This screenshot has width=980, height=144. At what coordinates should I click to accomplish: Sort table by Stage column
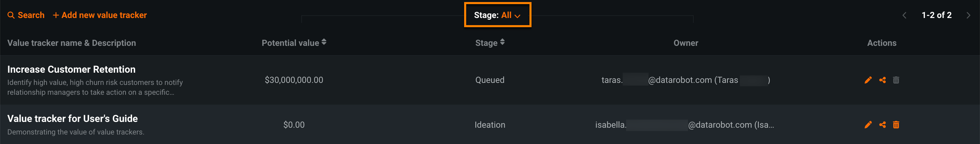502,42
